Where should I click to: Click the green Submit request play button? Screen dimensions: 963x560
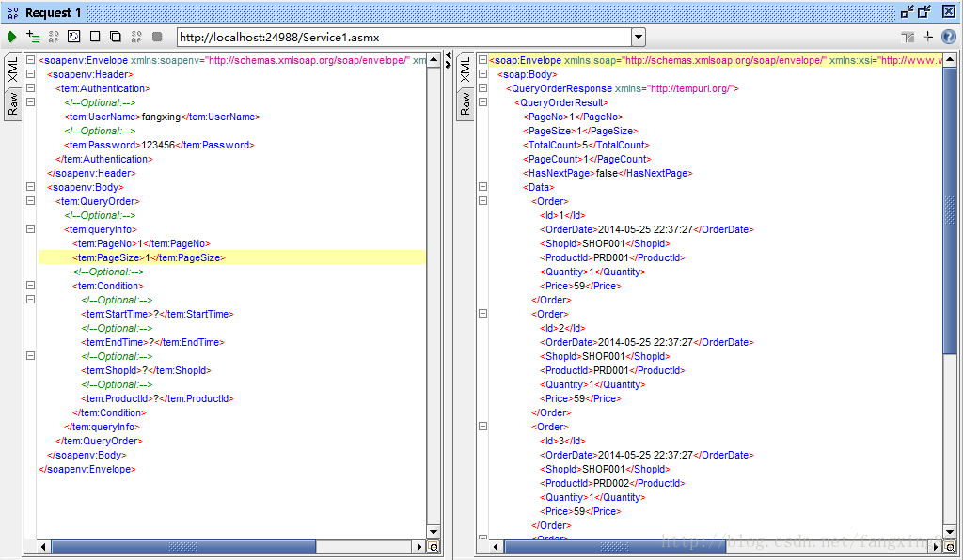pyautogui.click(x=11, y=37)
